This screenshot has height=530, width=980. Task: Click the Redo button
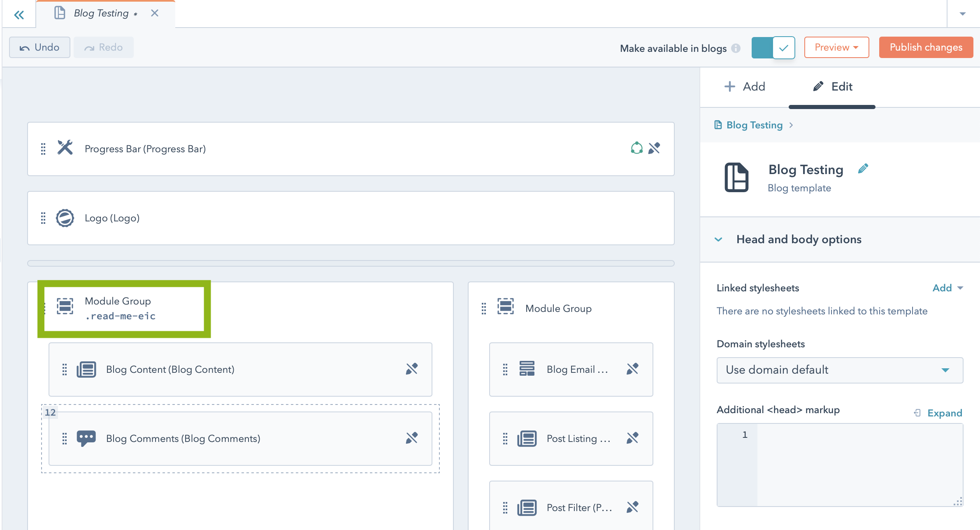click(104, 47)
